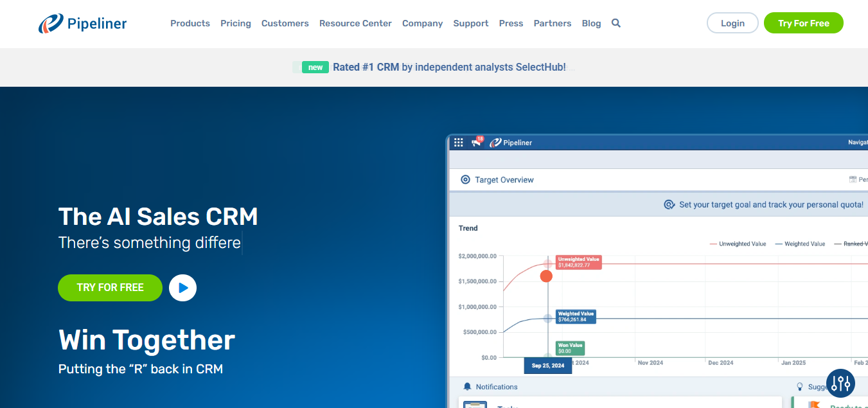Click the Win Together heading
868x408 pixels.
tap(146, 341)
